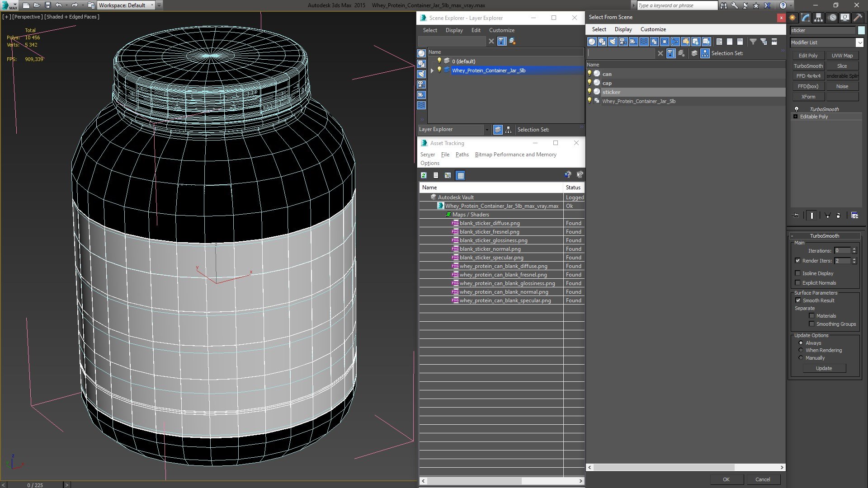Open the Paths menu in Asset Tracking
This screenshot has width=868, height=488.
[462, 155]
